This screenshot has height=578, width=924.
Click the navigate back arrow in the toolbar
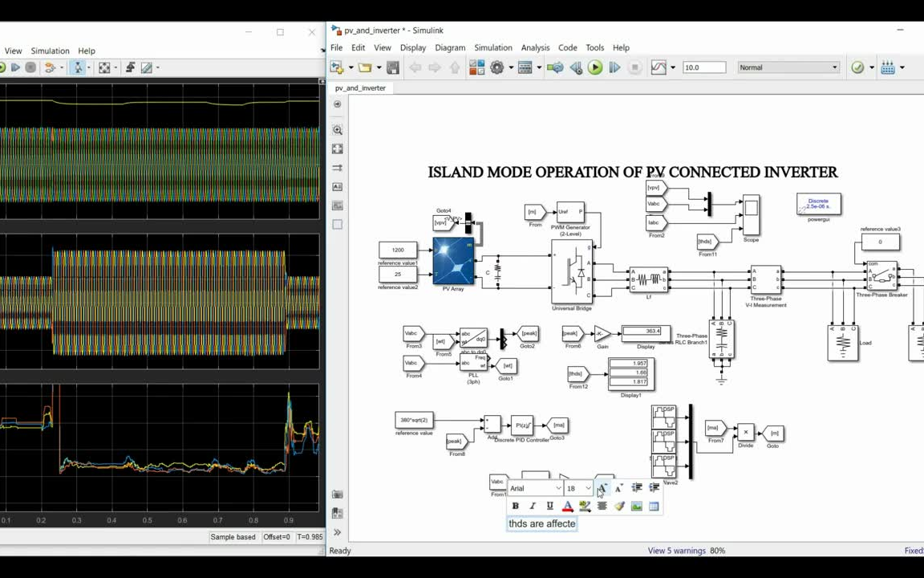415,67
